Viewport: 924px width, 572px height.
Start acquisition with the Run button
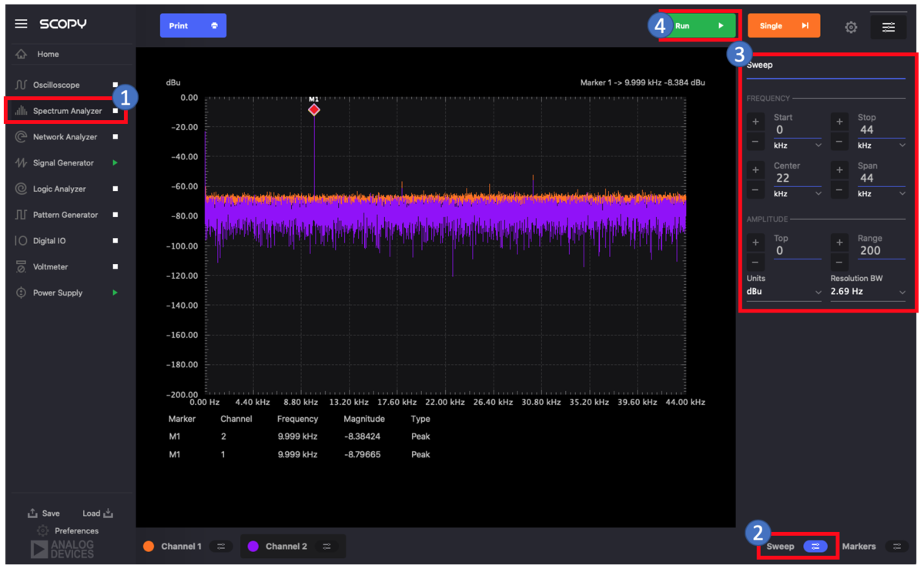[x=700, y=25]
